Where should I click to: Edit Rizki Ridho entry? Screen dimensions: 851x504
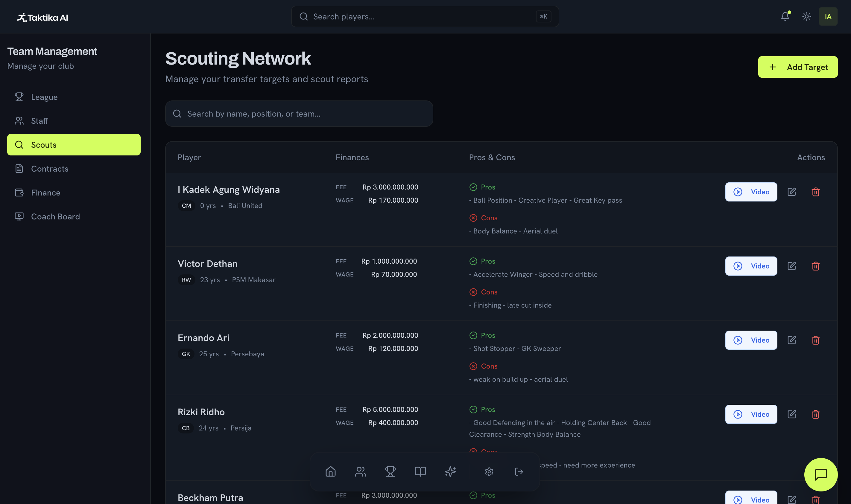tap(791, 414)
